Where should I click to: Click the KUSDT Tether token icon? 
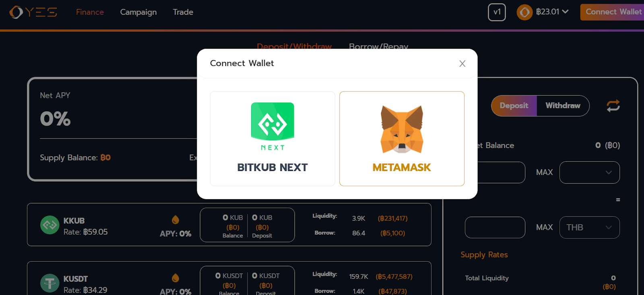(50, 283)
